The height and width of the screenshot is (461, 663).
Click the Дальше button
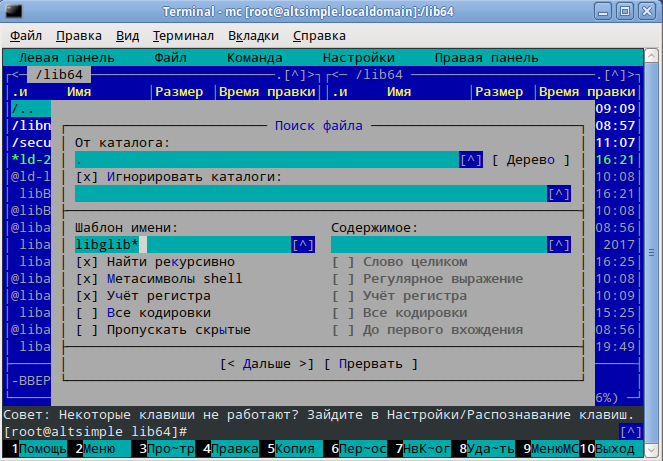tap(267, 364)
